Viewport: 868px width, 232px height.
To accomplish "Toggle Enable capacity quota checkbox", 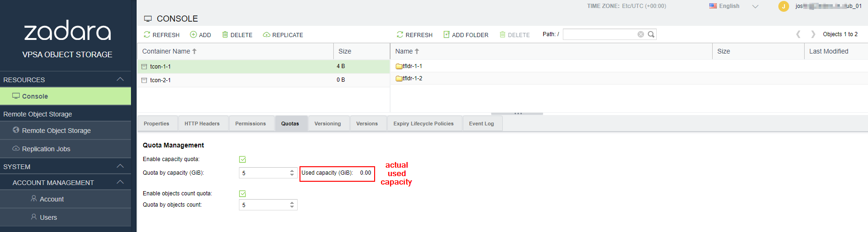I will click(243, 160).
